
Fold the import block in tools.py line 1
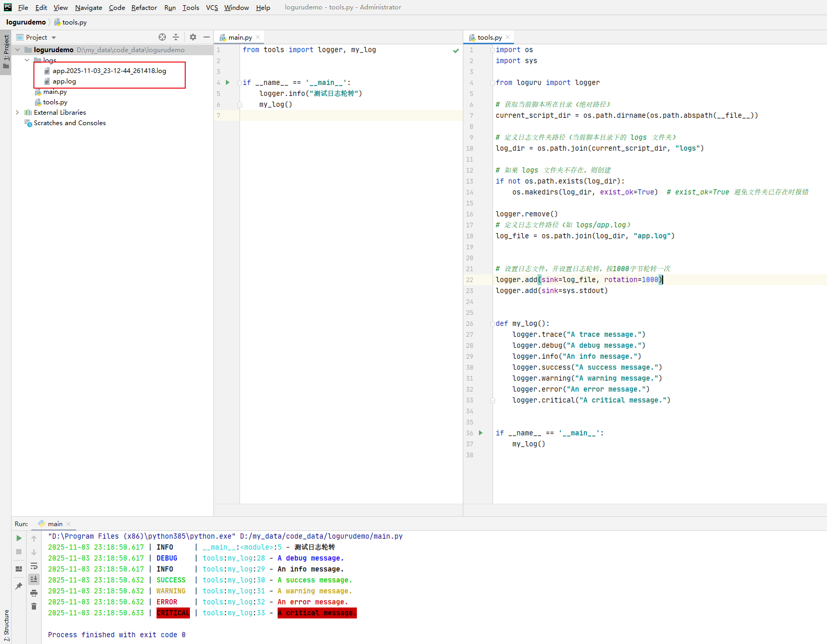click(492, 50)
